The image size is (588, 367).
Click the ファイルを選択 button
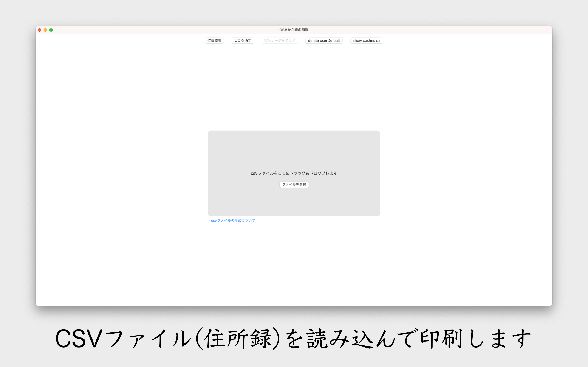294,185
